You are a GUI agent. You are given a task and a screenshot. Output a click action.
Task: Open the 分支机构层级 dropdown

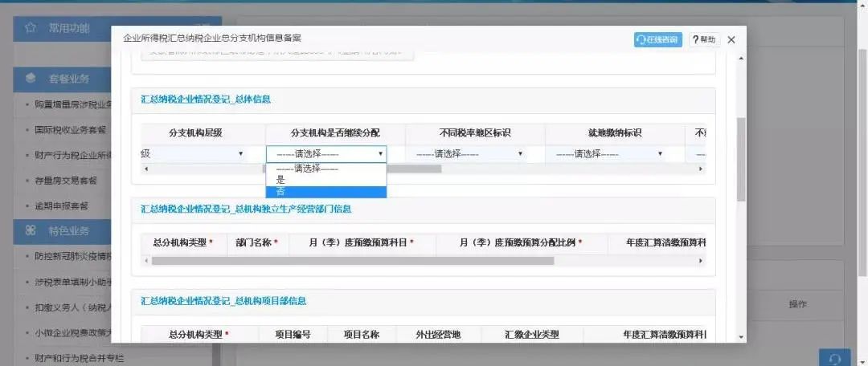click(193, 153)
